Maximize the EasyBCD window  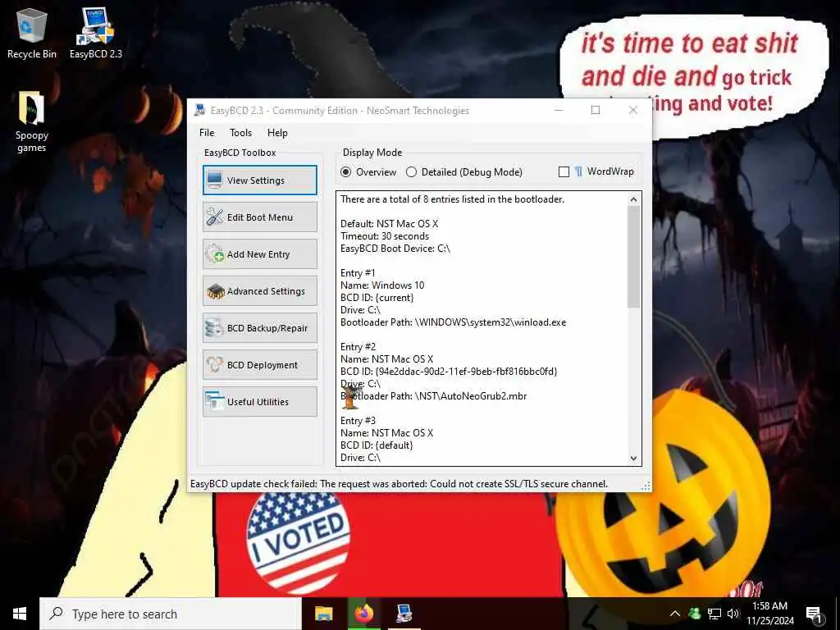click(x=596, y=110)
